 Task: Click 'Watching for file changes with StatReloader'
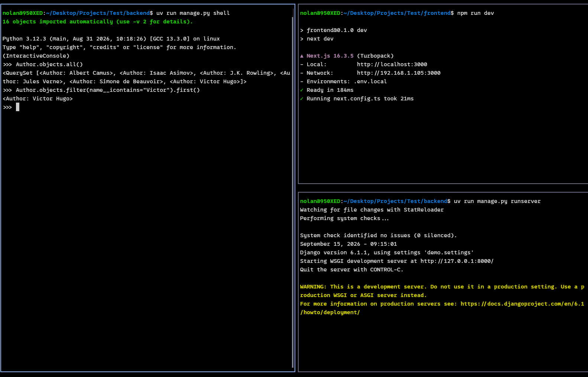coord(372,210)
